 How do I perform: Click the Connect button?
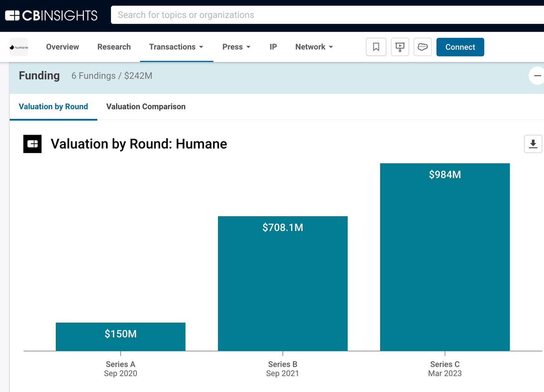point(460,47)
